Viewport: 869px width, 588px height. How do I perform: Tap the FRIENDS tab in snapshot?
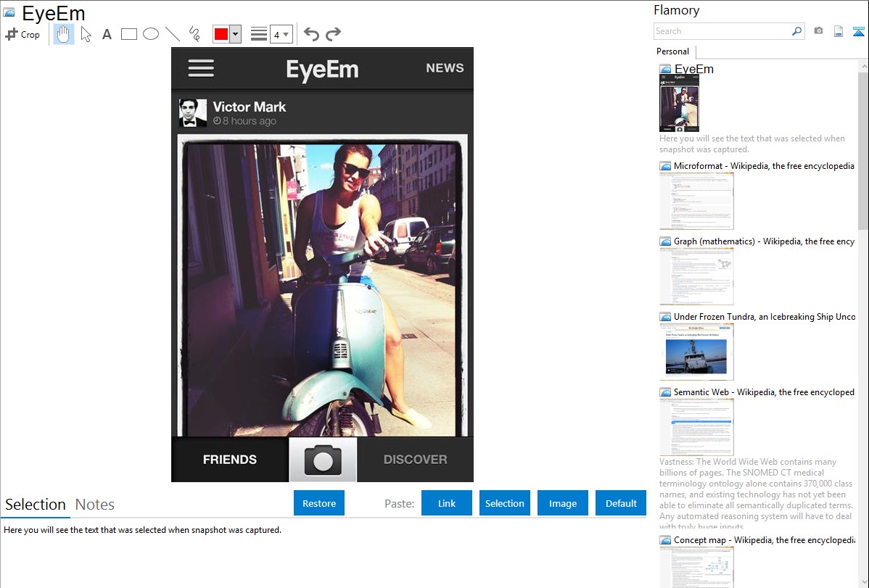click(x=230, y=460)
